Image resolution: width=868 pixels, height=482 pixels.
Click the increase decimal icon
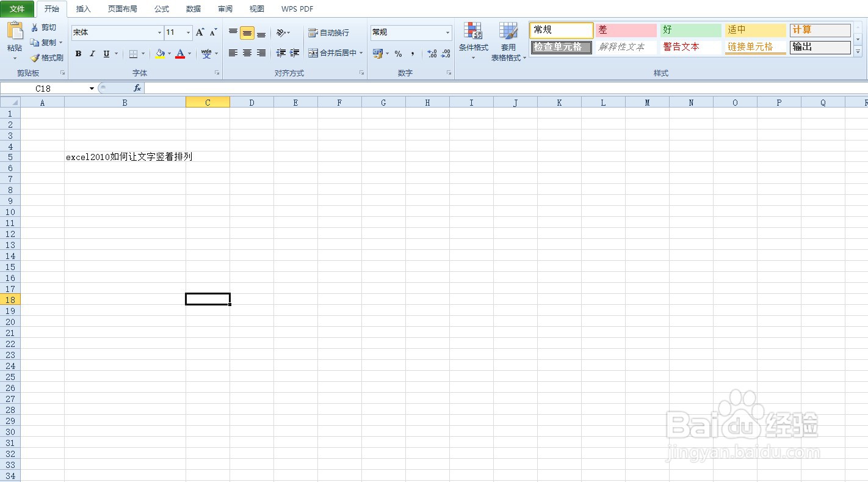point(432,54)
